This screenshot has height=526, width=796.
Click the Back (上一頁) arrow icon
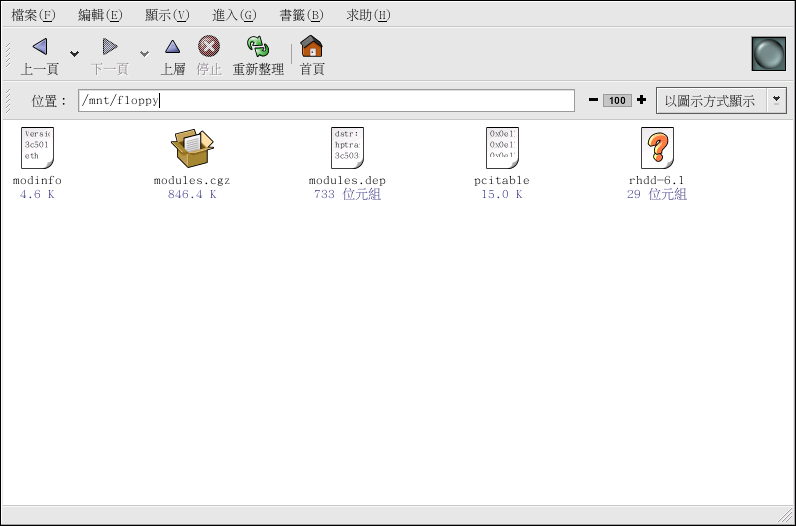(40, 47)
